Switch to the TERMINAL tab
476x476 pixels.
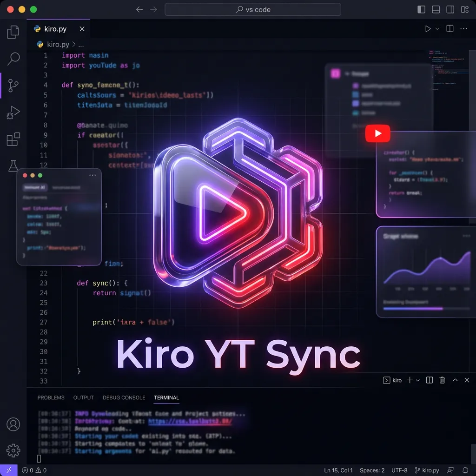pos(166,398)
